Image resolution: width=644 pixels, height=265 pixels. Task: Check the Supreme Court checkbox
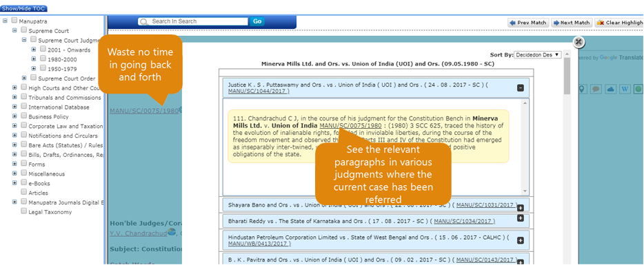pyautogui.click(x=24, y=30)
